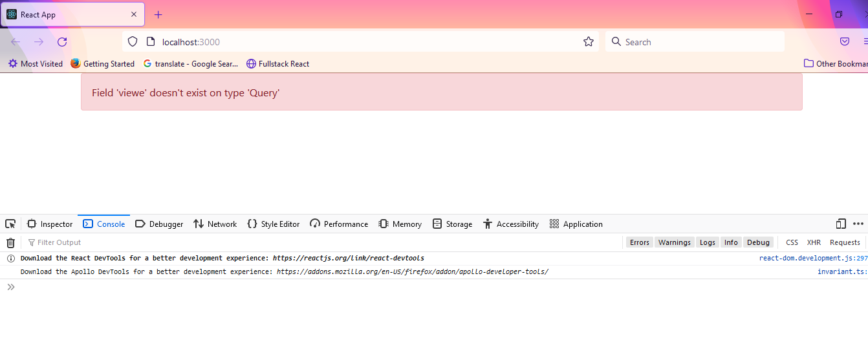Switch to the Memory panel
Image resolution: width=868 pixels, height=349 pixels.
tap(400, 224)
